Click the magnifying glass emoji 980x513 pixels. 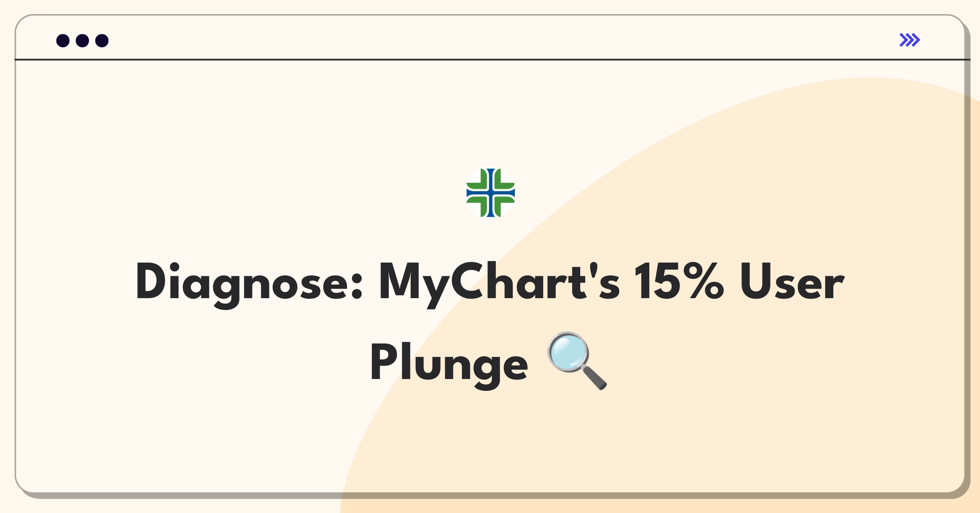pyautogui.click(x=577, y=361)
